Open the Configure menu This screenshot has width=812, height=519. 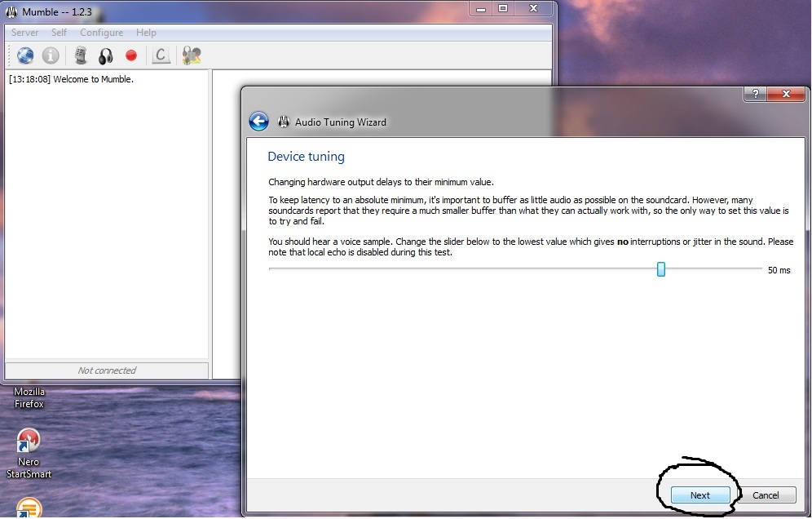[101, 32]
